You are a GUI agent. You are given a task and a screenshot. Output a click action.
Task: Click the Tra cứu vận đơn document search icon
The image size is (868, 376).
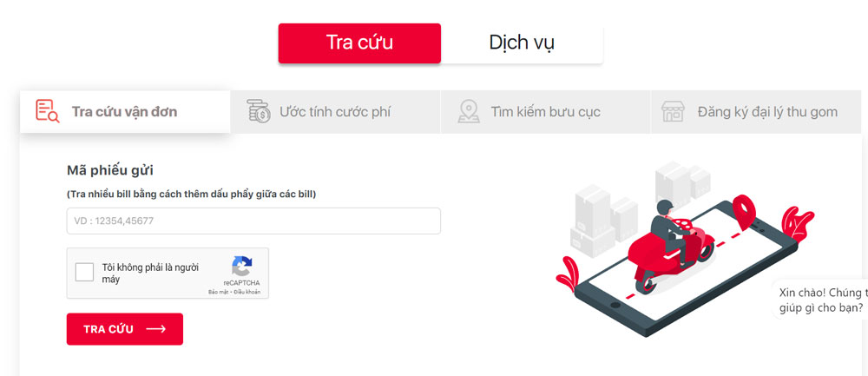[x=48, y=111]
